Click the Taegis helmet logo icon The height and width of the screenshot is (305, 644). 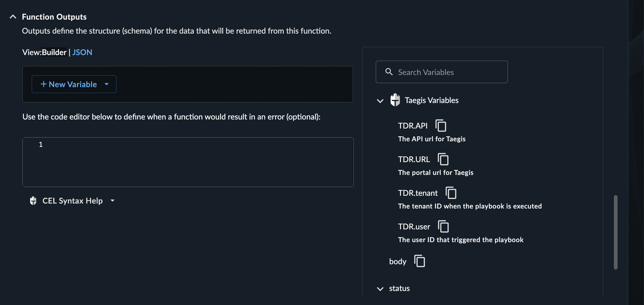[395, 100]
